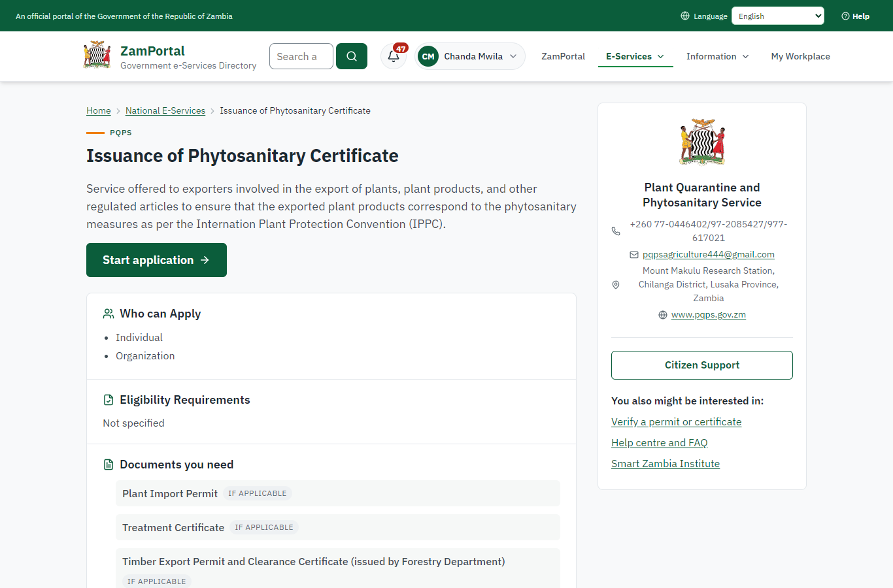Focus the search input field
Image resolution: width=893 pixels, height=588 pixels.
tap(301, 56)
